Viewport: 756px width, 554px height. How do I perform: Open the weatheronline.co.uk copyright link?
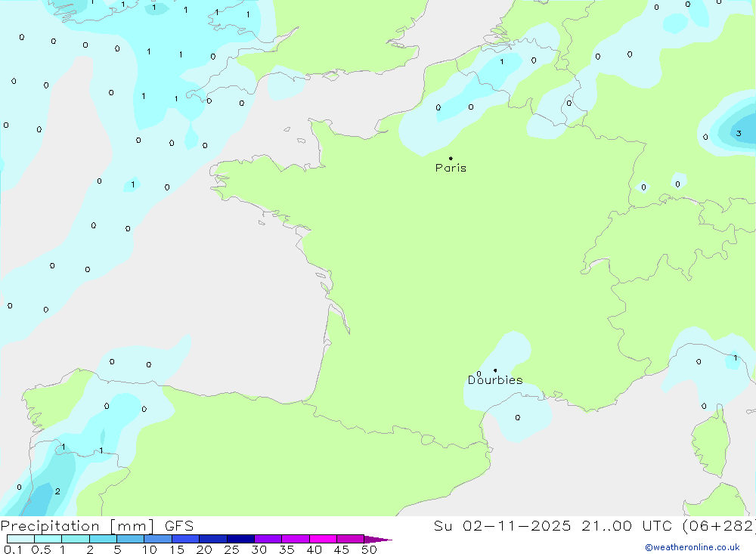click(692, 547)
